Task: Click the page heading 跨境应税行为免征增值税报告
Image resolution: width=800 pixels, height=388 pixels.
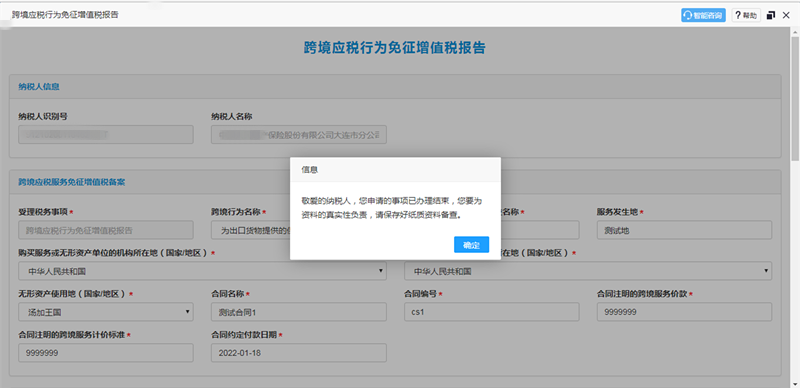Action: click(394, 48)
